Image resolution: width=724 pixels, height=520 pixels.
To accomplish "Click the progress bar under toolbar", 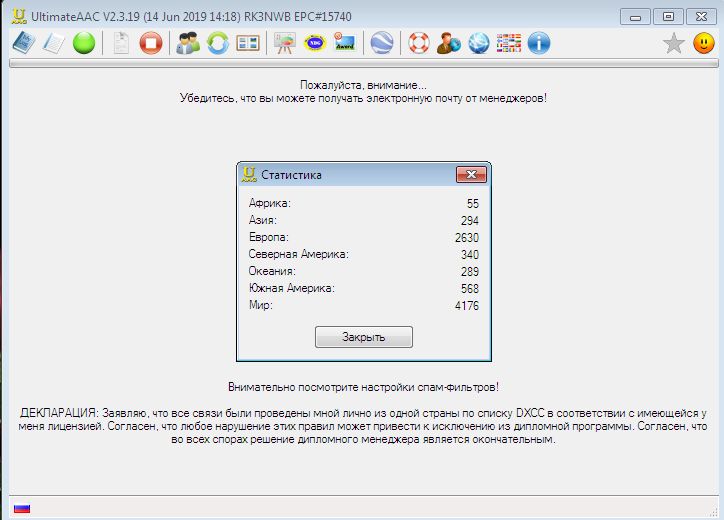I will [364, 64].
